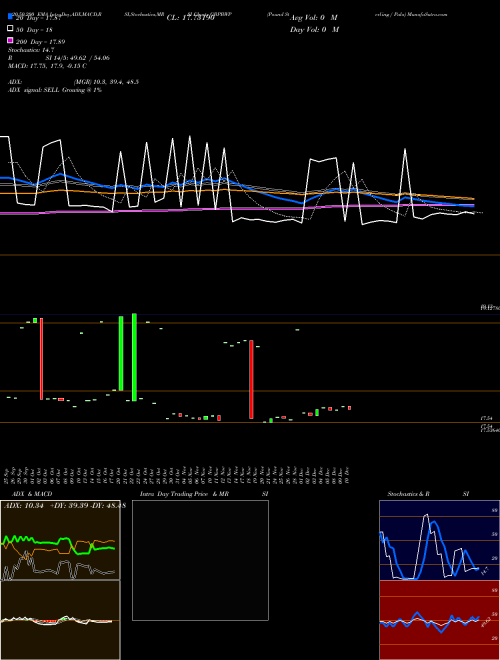The image size is (500, 660).
Task: Click the 'CL: 17.73790' closing price text
Action: (x=191, y=18)
